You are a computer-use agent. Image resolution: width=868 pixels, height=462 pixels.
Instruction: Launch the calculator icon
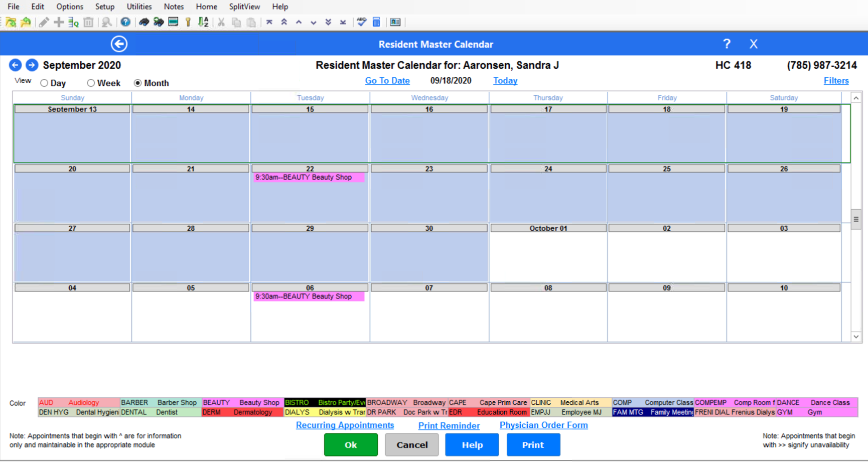click(x=376, y=22)
